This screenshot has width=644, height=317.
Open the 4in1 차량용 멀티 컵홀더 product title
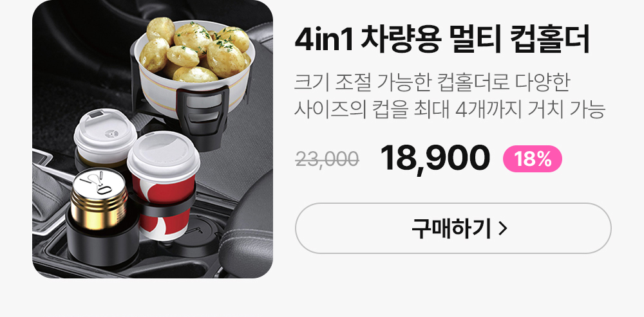tap(442, 39)
